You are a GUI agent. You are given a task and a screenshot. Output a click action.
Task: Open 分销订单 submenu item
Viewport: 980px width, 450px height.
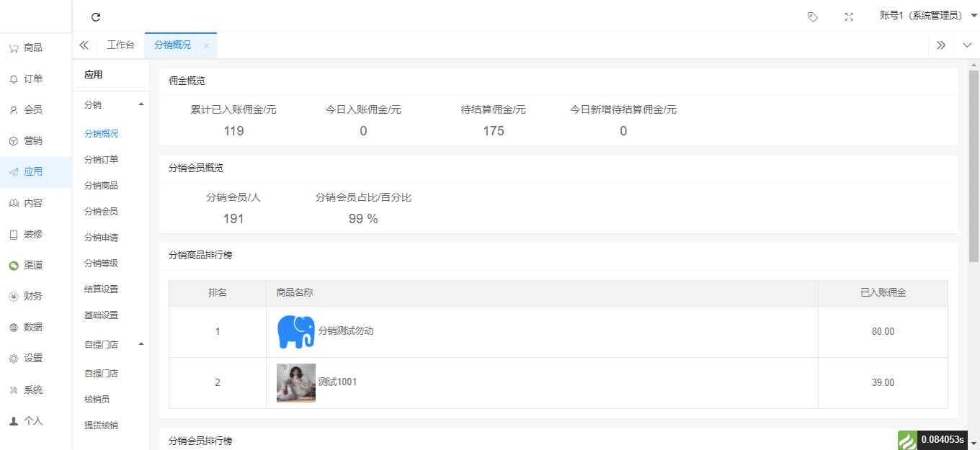[101, 160]
